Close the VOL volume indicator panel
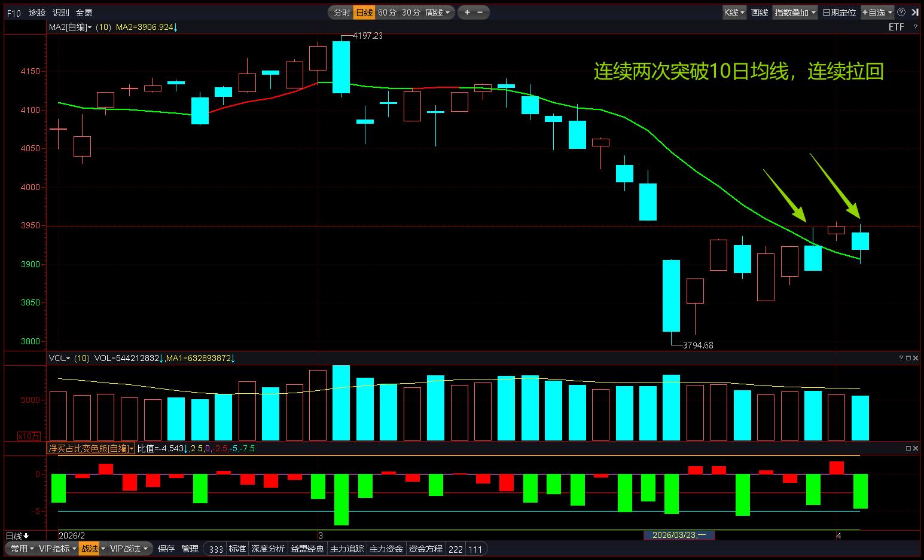 pyautogui.click(x=916, y=358)
